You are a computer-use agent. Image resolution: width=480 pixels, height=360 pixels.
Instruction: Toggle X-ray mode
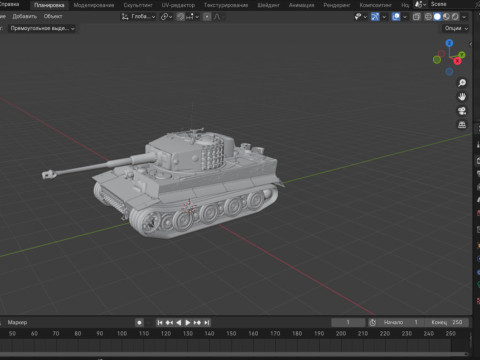[416, 17]
